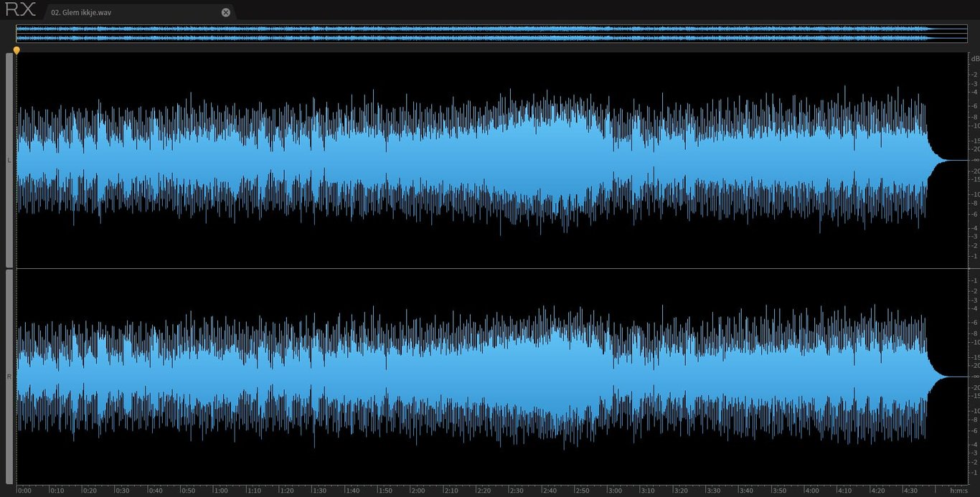Toggle the R channel selector bar
This screenshot has height=497, width=980.
[x=9, y=377]
